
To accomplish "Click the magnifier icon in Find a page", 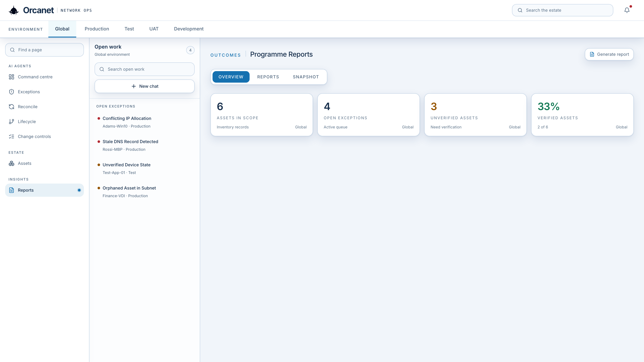I will [x=12, y=50].
